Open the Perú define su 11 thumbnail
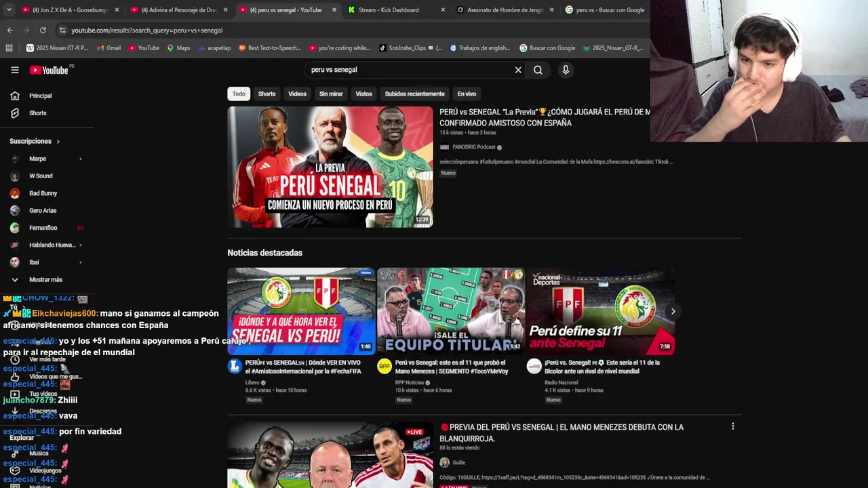 click(600, 311)
